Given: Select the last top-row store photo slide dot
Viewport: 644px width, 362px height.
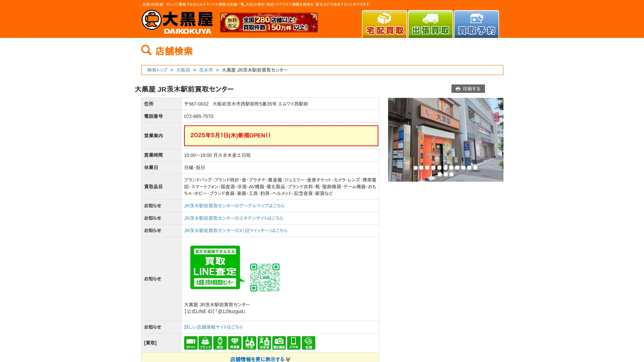Looking at the screenshot, I should [475, 168].
